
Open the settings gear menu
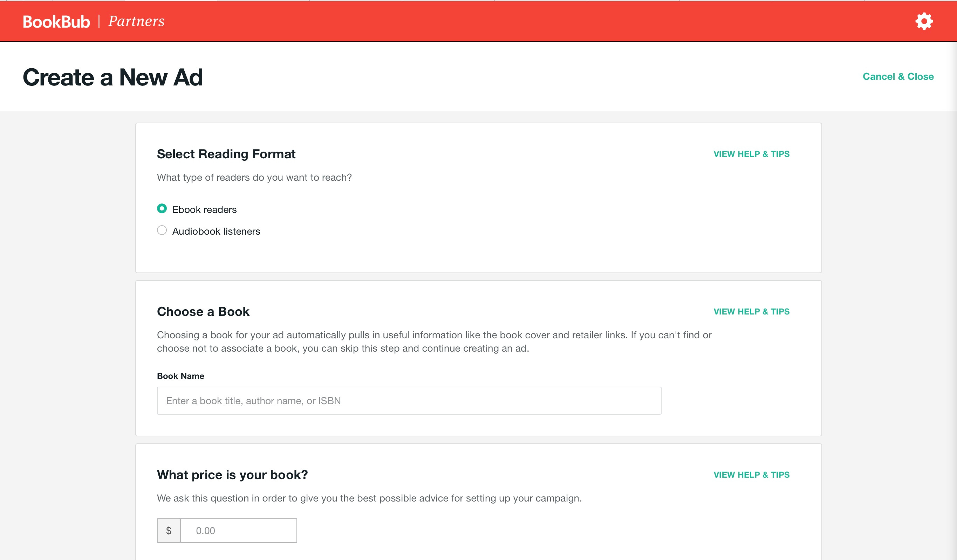924,21
